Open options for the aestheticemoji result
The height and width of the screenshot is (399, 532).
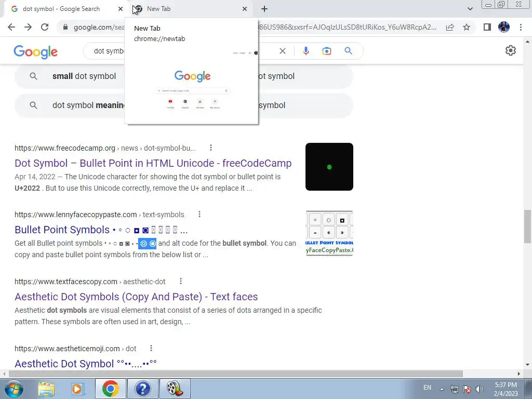coord(151,348)
